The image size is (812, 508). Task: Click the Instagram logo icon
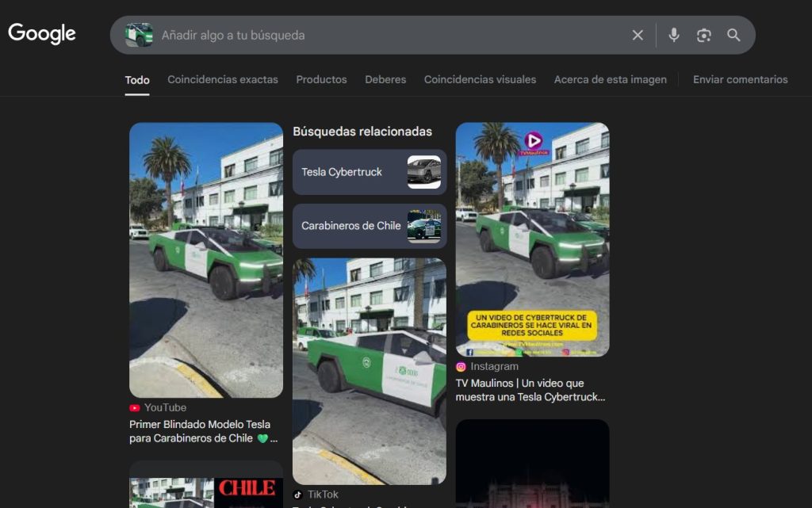point(461,367)
